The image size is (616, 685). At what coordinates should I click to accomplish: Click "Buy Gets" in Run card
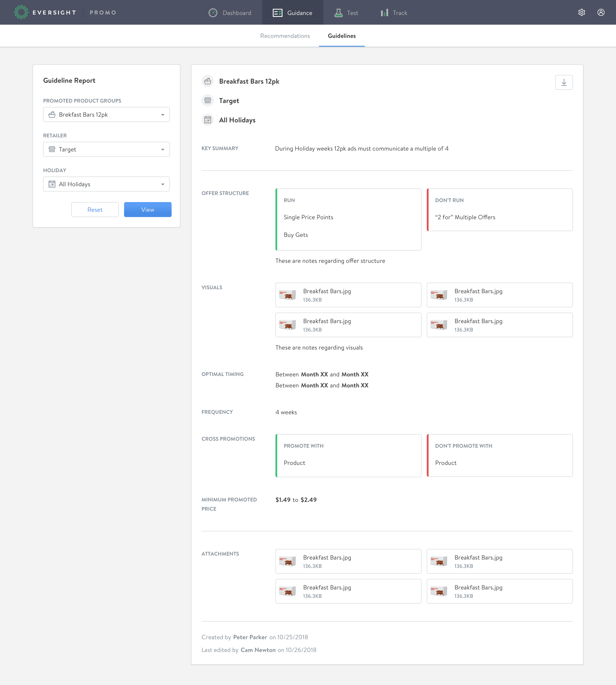[x=296, y=235]
